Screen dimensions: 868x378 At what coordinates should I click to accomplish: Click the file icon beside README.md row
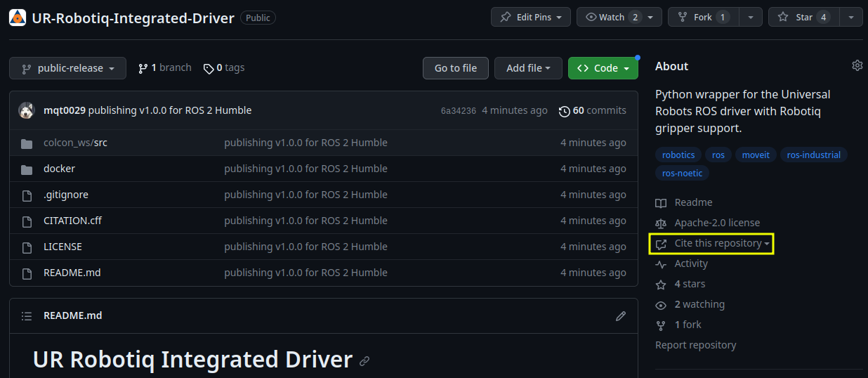27,273
